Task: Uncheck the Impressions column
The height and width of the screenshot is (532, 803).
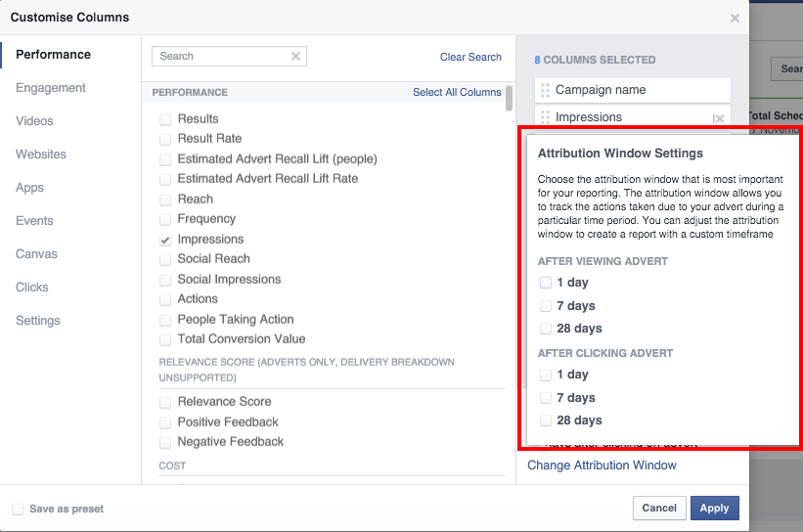Action: coord(165,241)
